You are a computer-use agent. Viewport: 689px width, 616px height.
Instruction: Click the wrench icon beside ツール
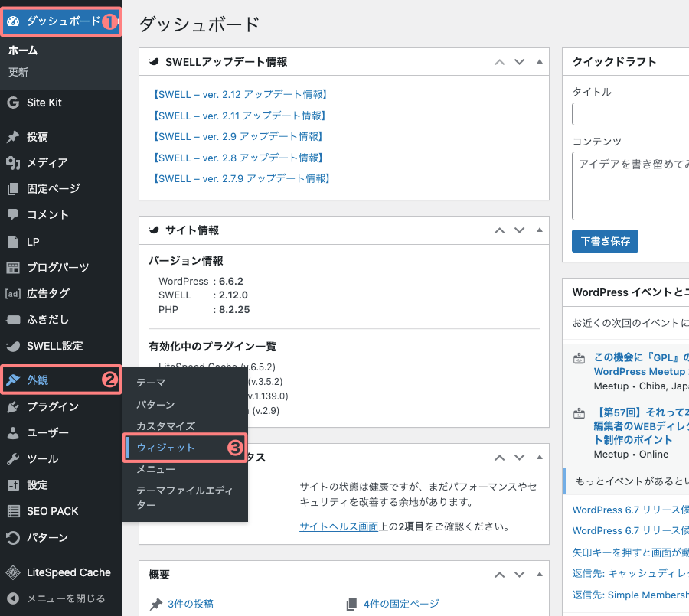pyautogui.click(x=13, y=459)
